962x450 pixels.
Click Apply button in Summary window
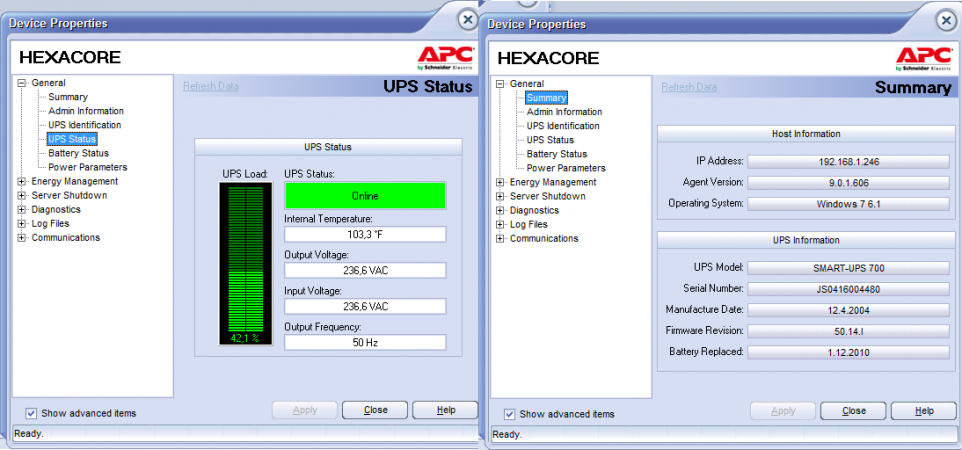[x=783, y=411]
